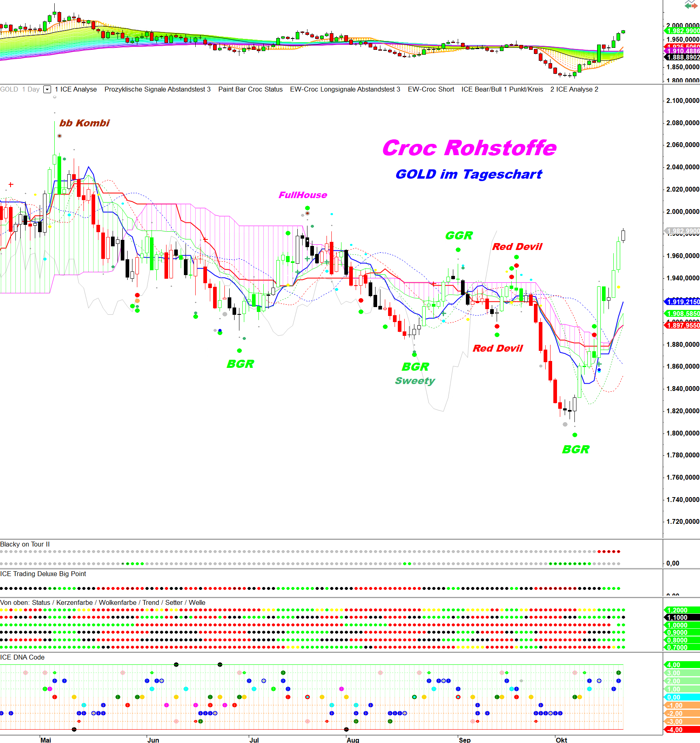700x743 pixels.
Task: Click the Paint Bar Croc Status label
Action: 250,90
